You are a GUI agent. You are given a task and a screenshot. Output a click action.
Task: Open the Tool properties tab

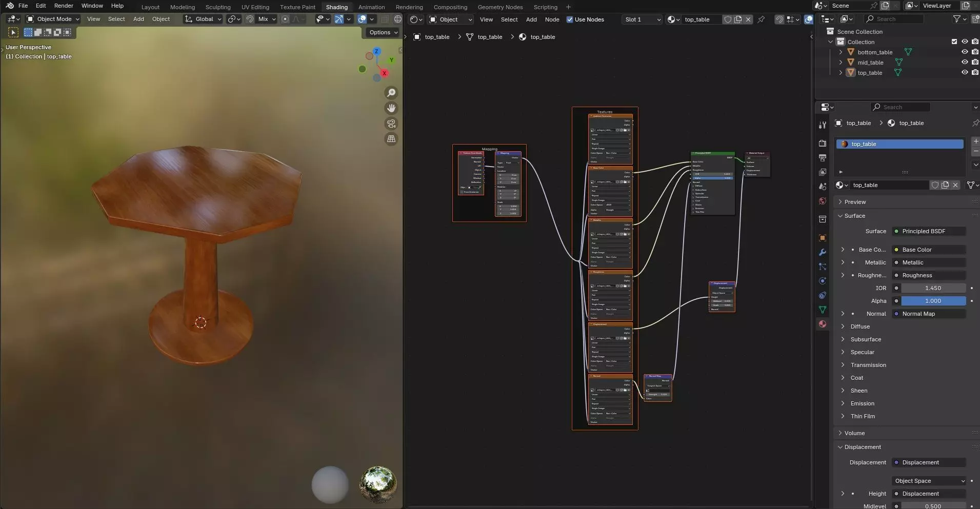823,125
